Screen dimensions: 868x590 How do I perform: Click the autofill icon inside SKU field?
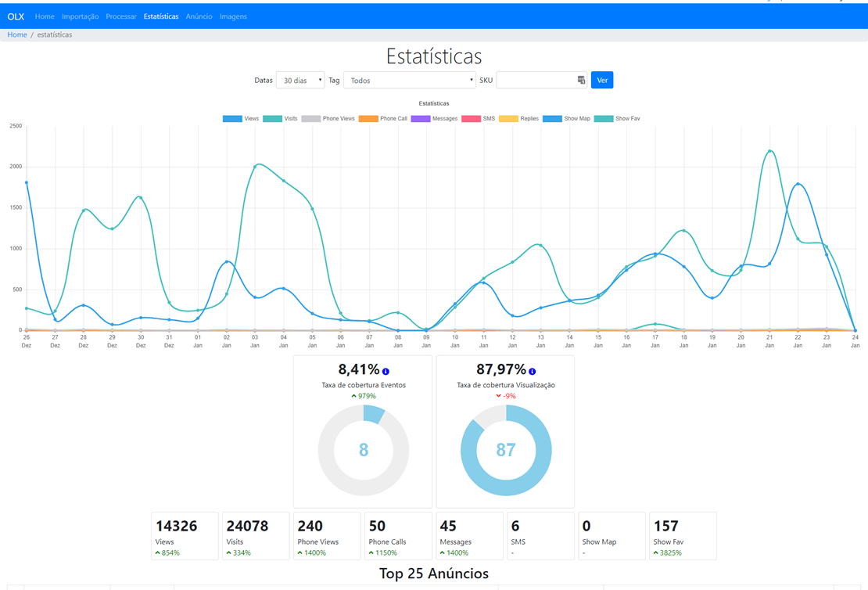tap(581, 81)
